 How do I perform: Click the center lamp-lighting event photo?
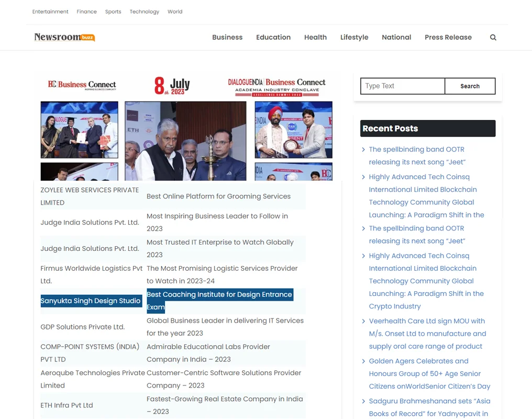tap(185, 141)
